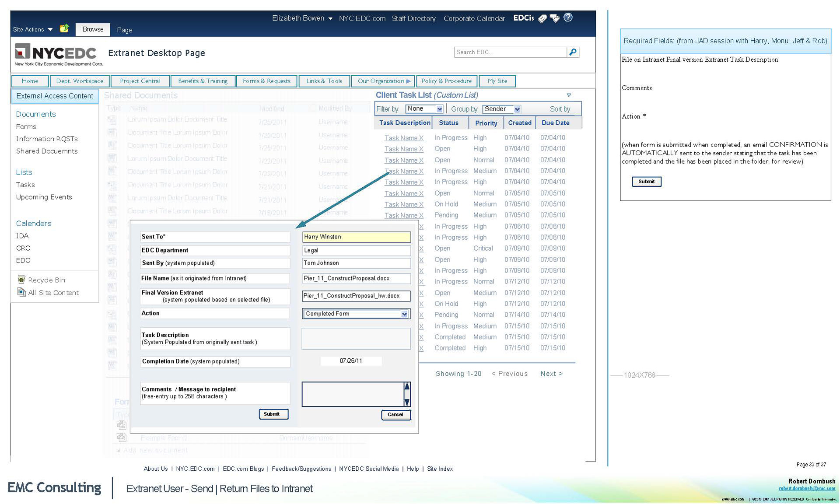This screenshot has height=504, width=840.
Task: Click the search magnifier icon
Action: pyautogui.click(x=573, y=52)
